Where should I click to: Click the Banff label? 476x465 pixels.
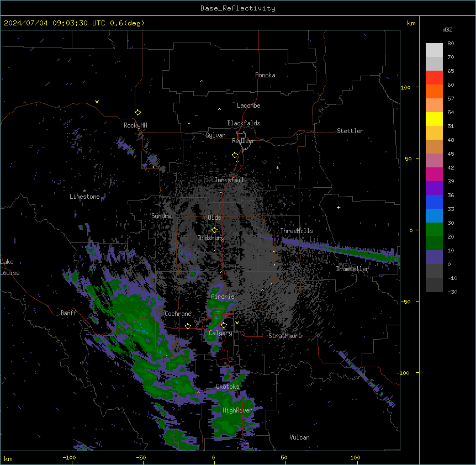68,313
